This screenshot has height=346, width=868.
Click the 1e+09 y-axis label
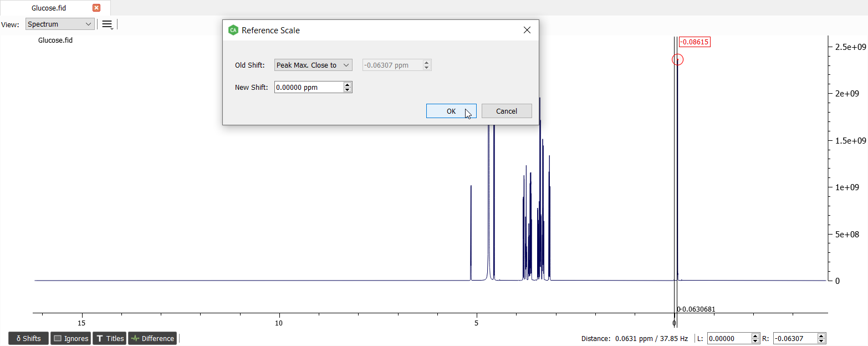tap(847, 187)
